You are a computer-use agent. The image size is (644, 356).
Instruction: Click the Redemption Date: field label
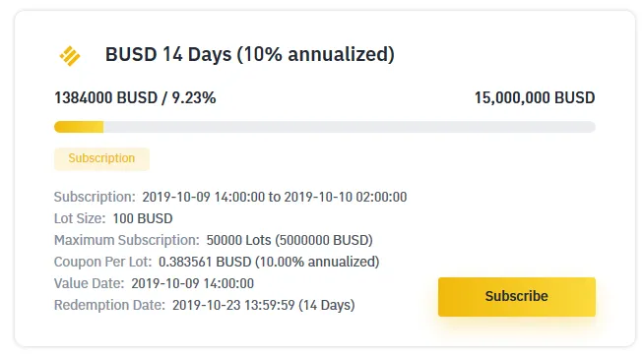click(x=109, y=305)
